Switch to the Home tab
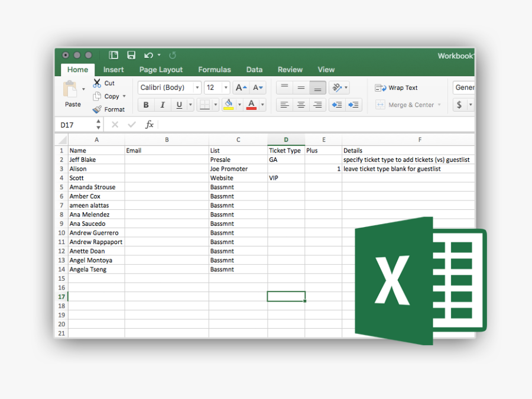The width and height of the screenshot is (532, 399). click(x=77, y=70)
